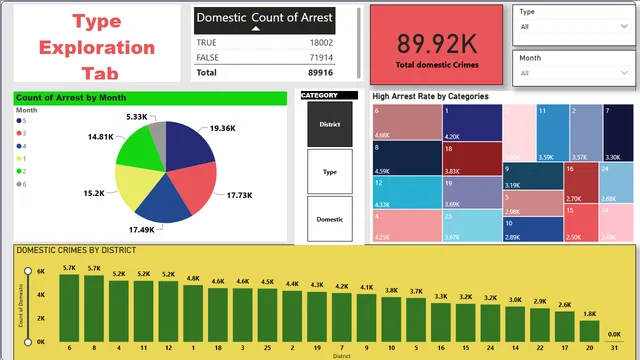Click treemap tile 8 with 4.59K

point(407,158)
